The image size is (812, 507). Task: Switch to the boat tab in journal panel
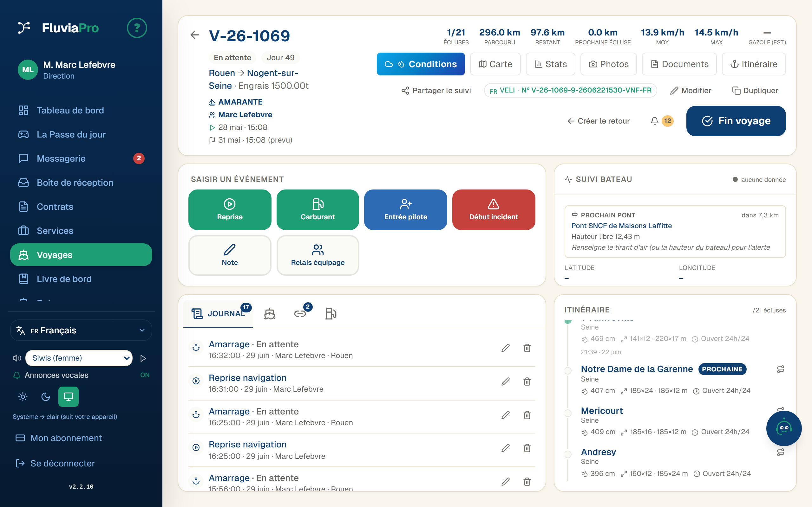[269, 313]
